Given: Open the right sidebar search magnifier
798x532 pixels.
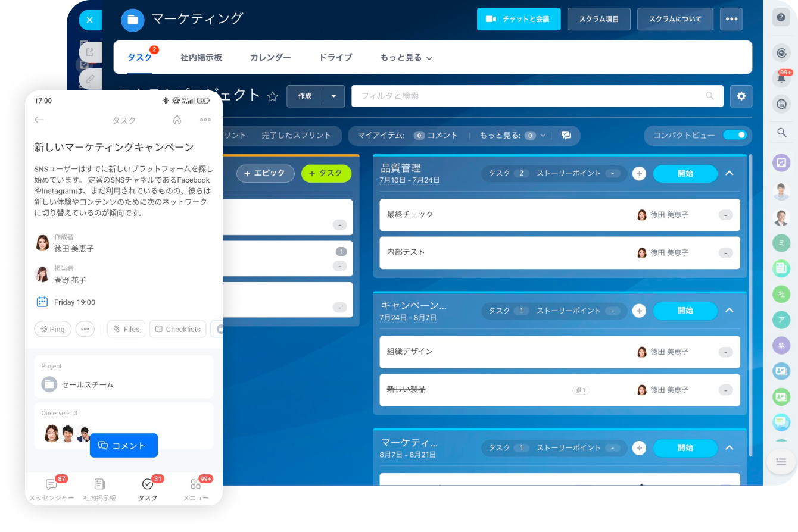Looking at the screenshot, I should (x=781, y=133).
